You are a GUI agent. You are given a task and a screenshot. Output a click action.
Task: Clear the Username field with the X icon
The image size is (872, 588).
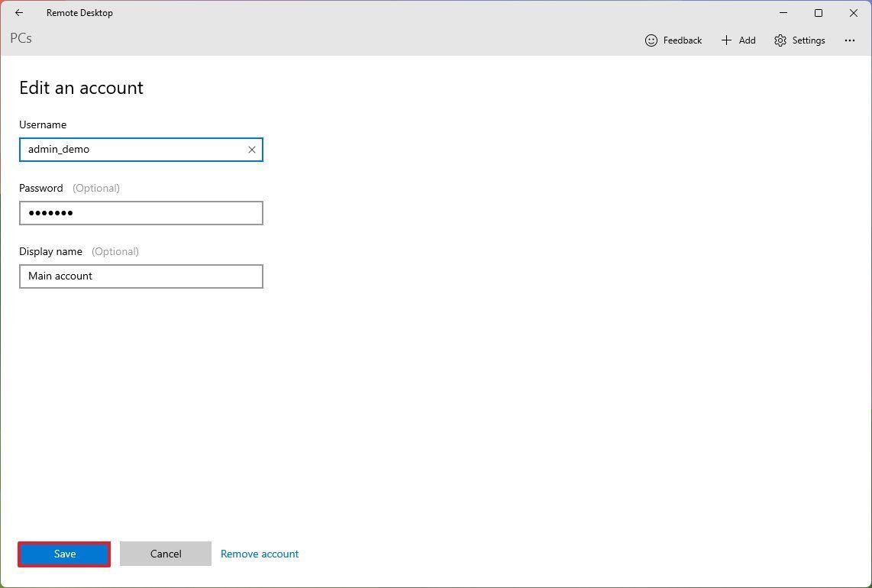(x=252, y=150)
